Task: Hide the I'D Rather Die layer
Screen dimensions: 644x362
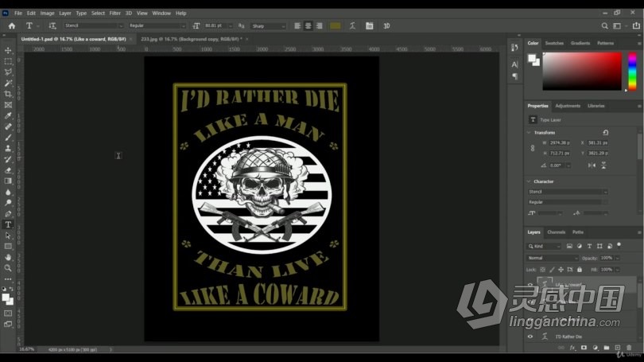Action: [530, 337]
